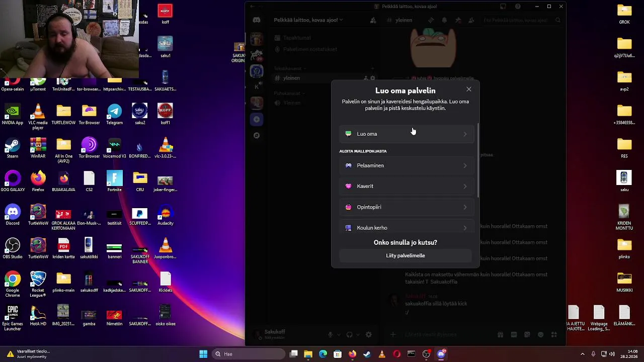Open File Explorer from the taskbar

click(308, 354)
